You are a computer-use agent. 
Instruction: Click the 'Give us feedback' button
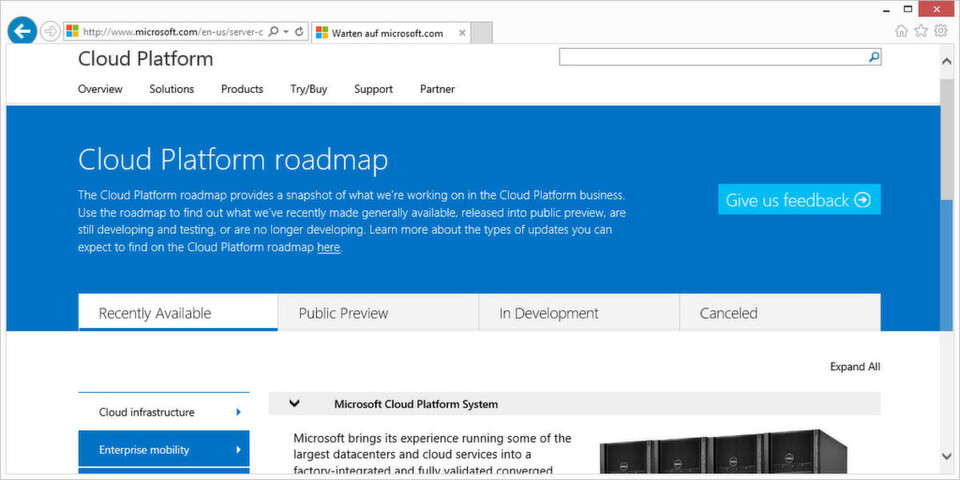(x=800, y=200)
